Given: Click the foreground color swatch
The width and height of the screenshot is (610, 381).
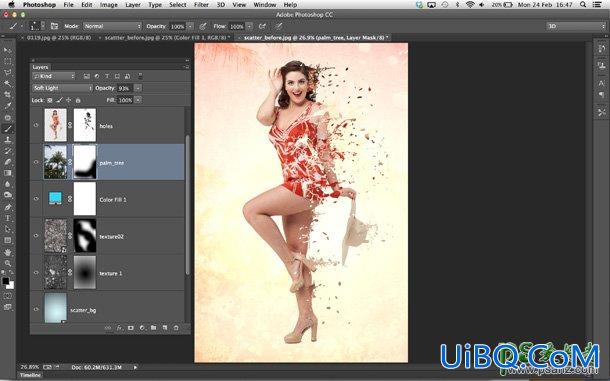Looking at the screenshot, I should coord(5,281).
